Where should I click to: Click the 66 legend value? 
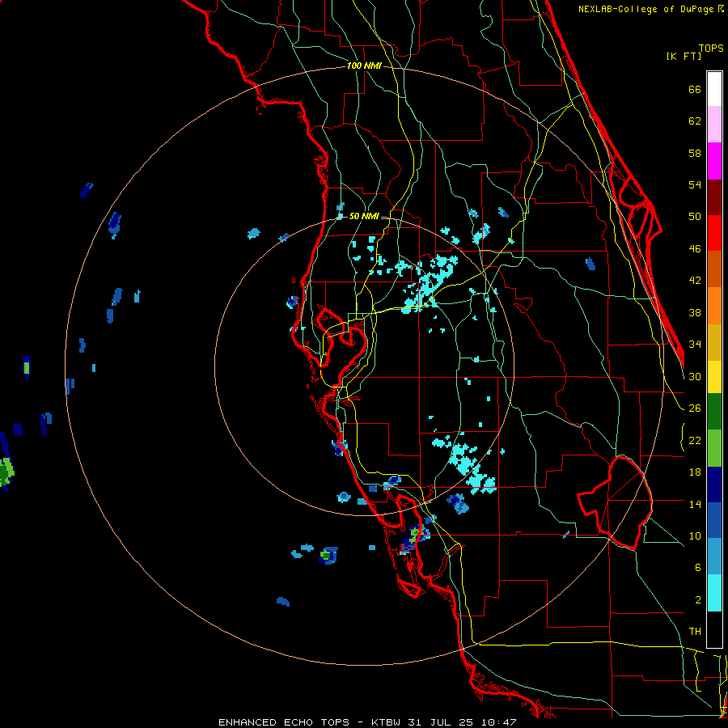click(695, 89)
